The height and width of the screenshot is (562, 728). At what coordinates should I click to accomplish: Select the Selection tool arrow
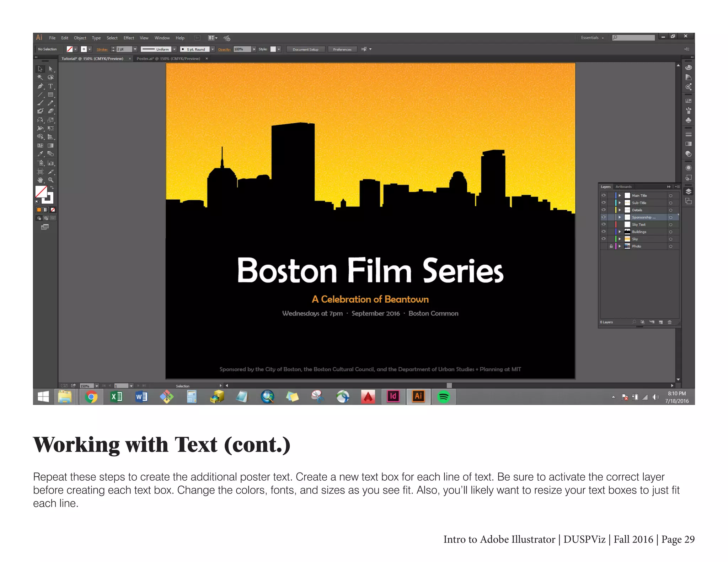(x=40, y=69)
